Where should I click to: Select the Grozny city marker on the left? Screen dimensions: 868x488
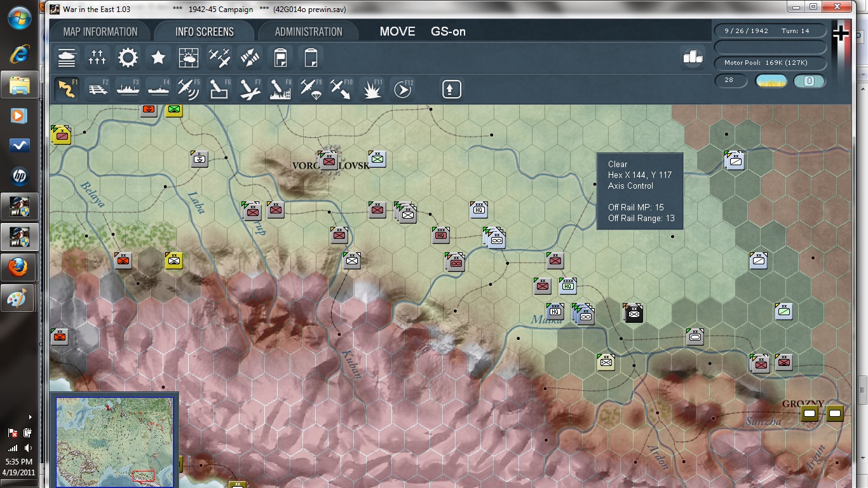810,414
